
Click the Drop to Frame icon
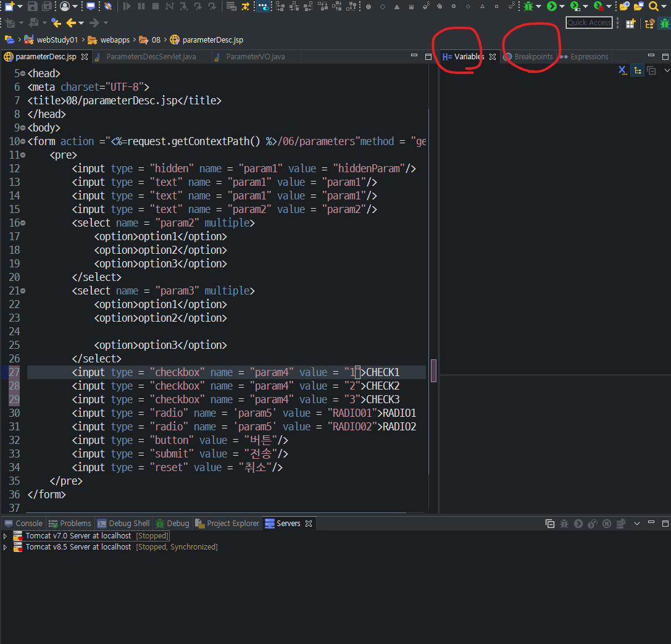pyautogui.click(x=231, y=6)
